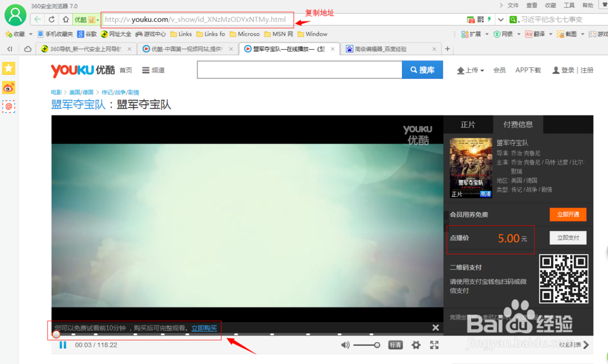The height and width of the screenshot is (364, 608).
Task: Open 手机收藏夹 bookmark
Action: 55,34
